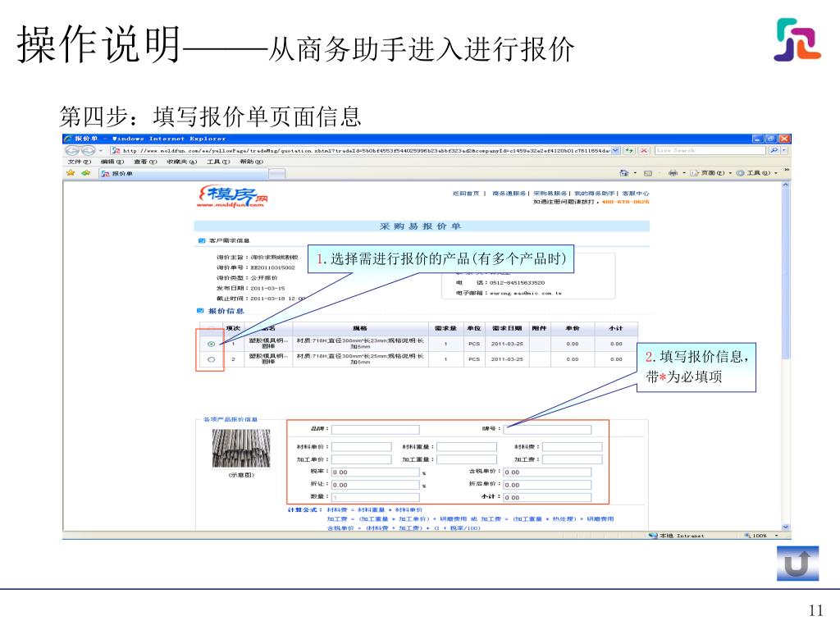Click the Live Search magnifier icon

tap(774, 151)
